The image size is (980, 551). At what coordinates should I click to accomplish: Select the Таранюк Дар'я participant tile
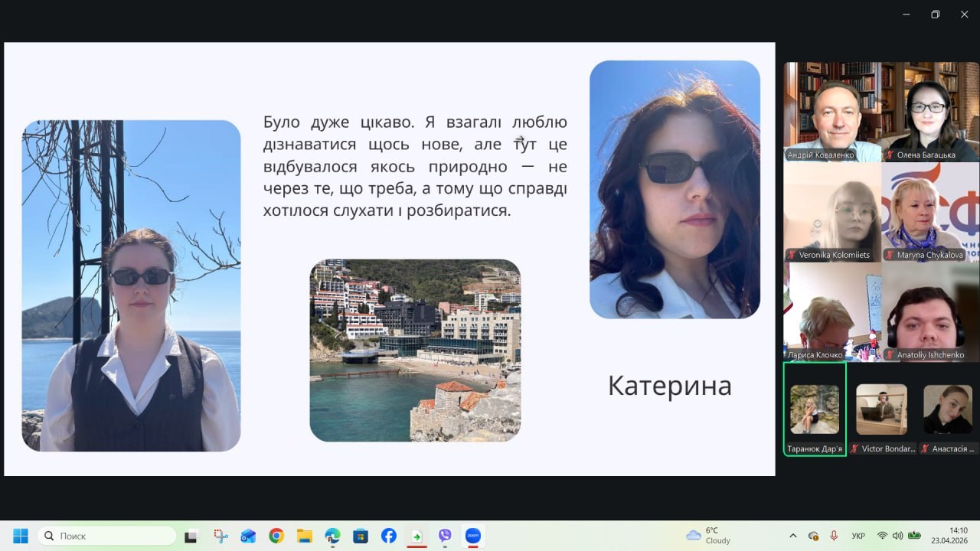pos(815,409)
